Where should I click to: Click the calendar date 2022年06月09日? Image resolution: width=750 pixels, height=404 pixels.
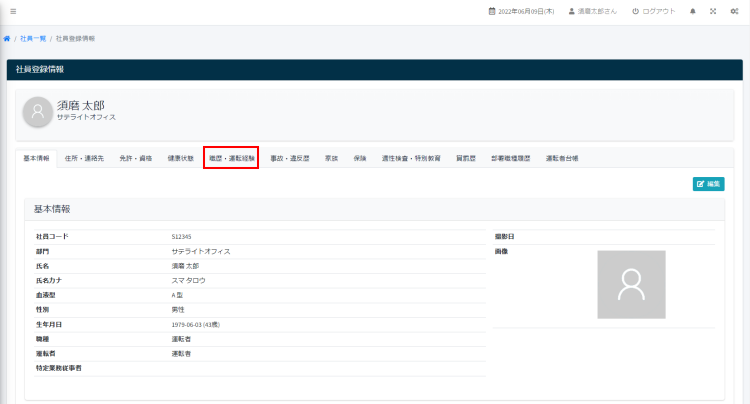(520, 11)
